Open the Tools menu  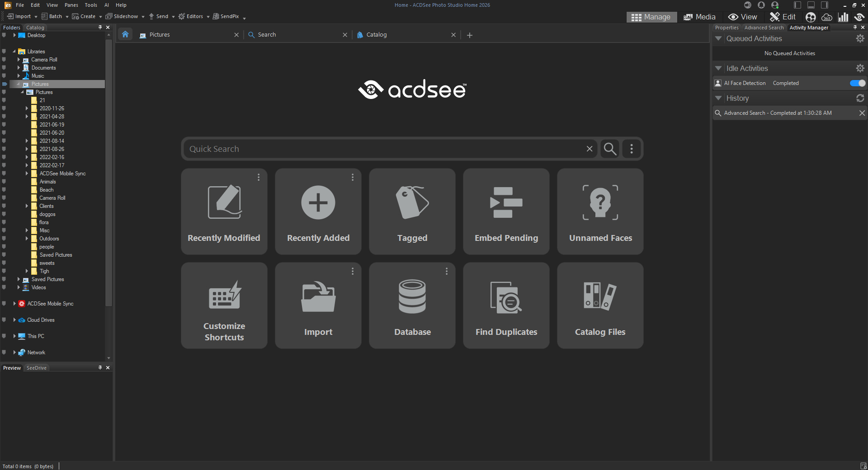tap(91, 5)
